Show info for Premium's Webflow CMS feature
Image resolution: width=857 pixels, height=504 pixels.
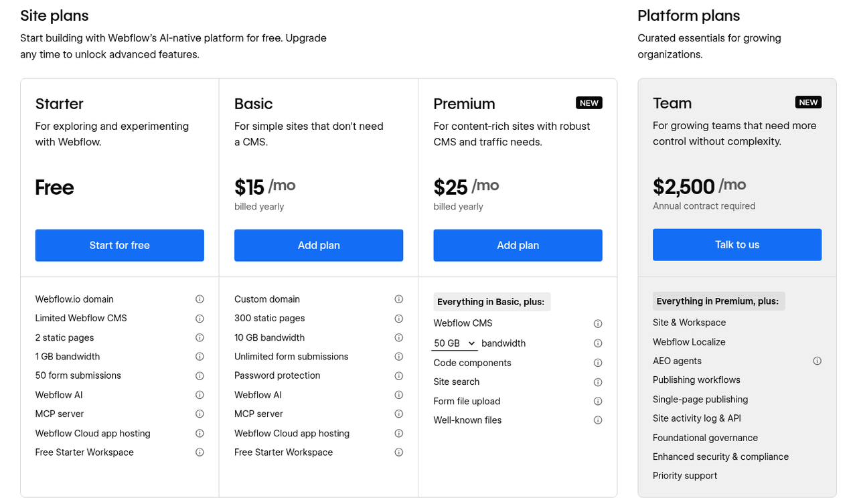598,324
